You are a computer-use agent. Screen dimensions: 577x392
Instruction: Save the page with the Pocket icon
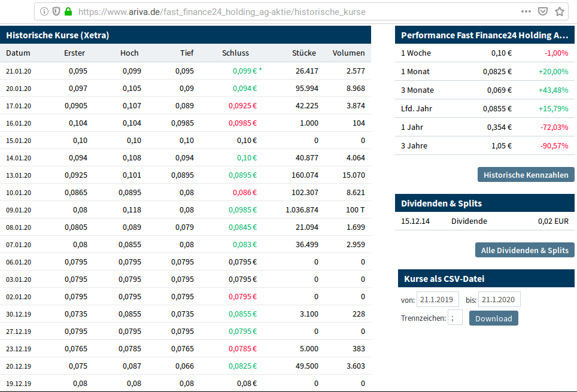point(543,11)
